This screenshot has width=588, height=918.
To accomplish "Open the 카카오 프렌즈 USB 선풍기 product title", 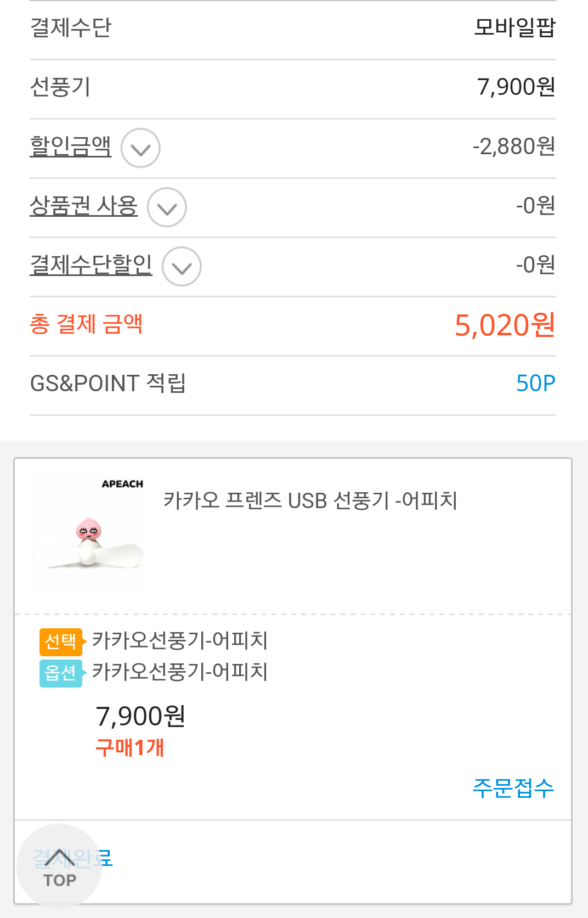I will (x=310, y=500).
